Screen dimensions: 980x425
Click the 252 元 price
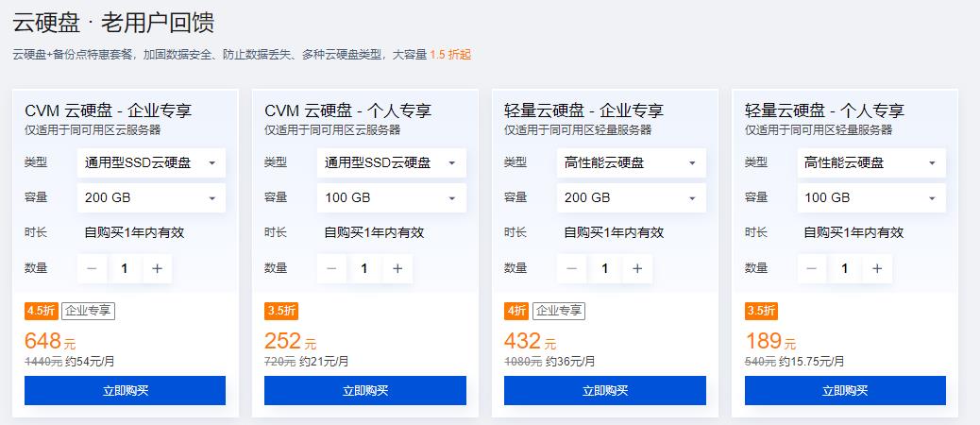pyautogui.click(x=290, y=341)
